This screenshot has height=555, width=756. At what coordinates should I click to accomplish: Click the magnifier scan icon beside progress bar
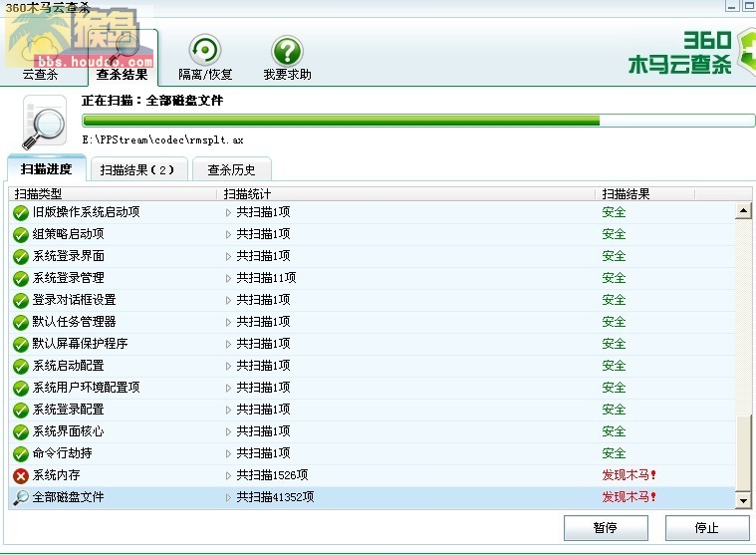45,123
